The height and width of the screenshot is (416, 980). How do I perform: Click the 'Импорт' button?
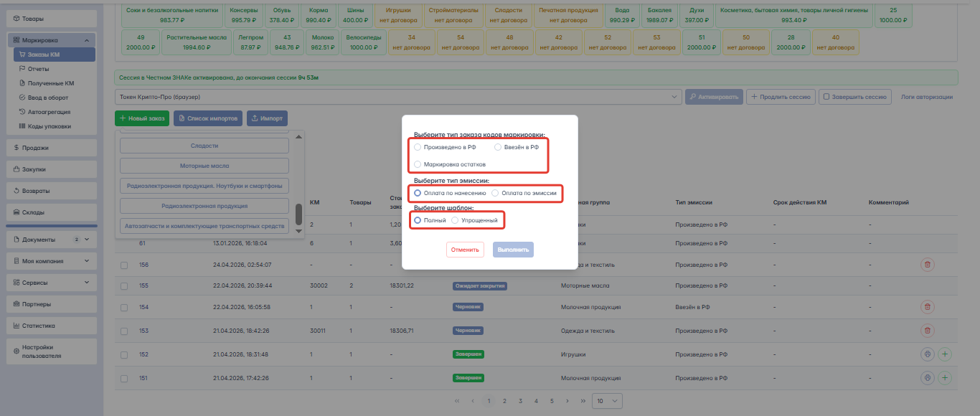[x=267, y=118]
